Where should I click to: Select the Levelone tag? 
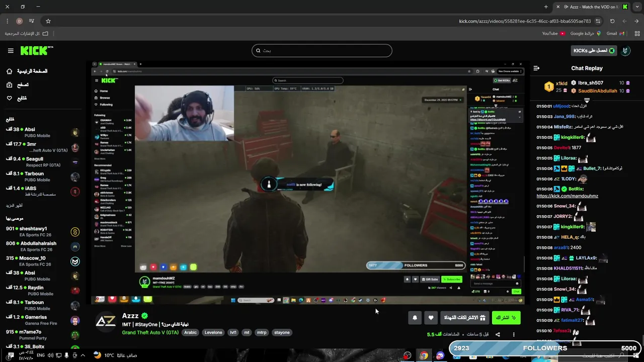click(x=213, y=332)
